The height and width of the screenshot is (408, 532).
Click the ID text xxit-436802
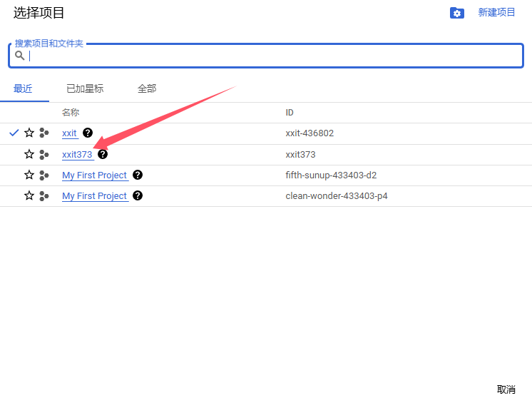pos(310,133)
